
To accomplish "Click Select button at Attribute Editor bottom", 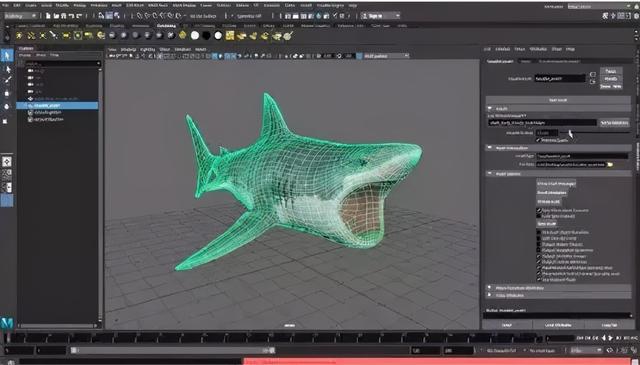I will pos(507,325).
